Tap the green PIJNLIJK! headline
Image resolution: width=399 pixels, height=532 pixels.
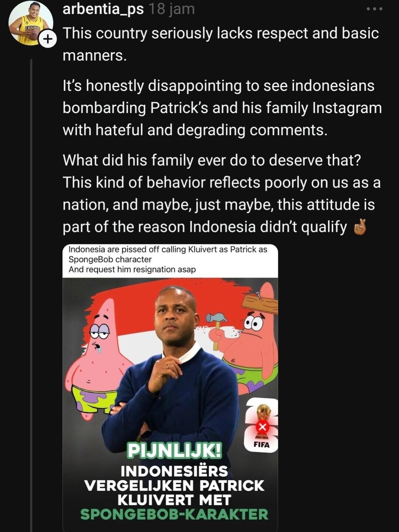[x=174, y=451]
